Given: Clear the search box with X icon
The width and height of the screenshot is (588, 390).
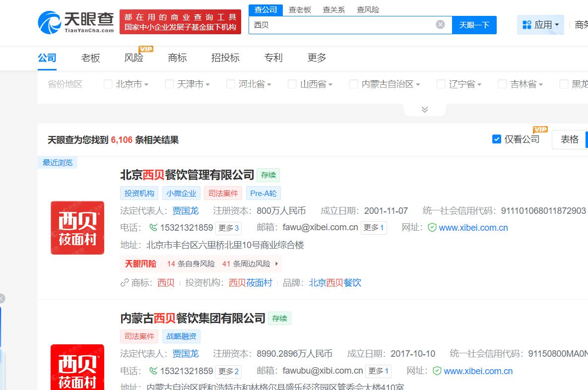Looking at the screenshot, I should (440, 25).
